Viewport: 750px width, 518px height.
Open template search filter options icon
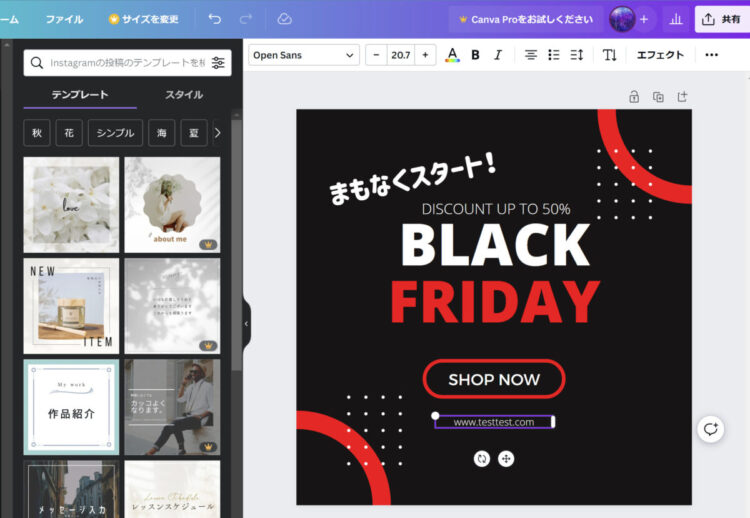(218, 63)
